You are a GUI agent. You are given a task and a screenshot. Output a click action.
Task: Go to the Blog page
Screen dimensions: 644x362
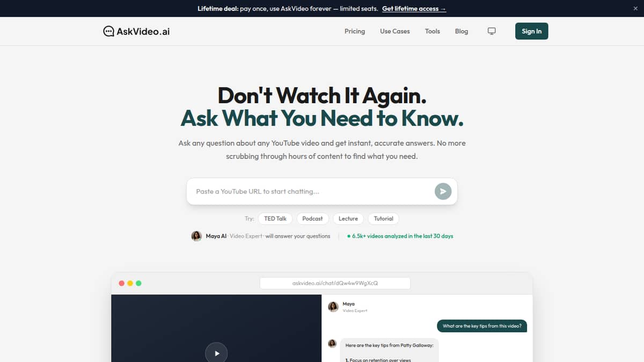point(462,31)
